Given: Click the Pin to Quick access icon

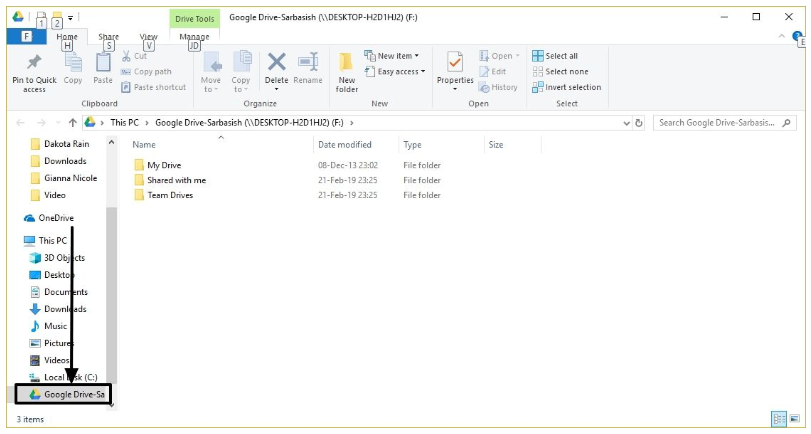Looking at the screenshot, I should pos(34,62).
